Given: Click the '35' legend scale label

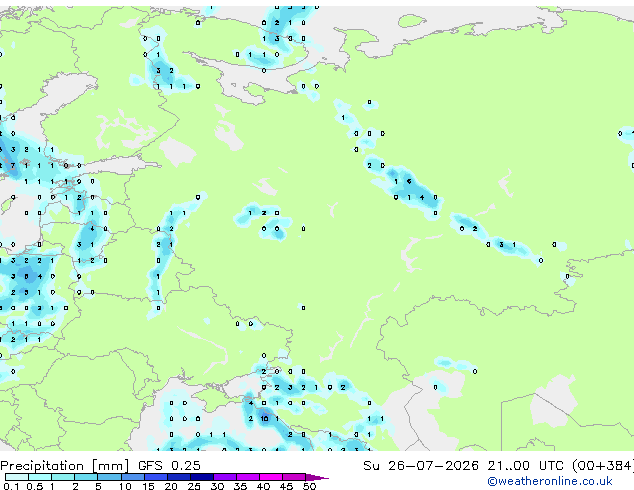Looking at the screenshot, I should [240, 486].
